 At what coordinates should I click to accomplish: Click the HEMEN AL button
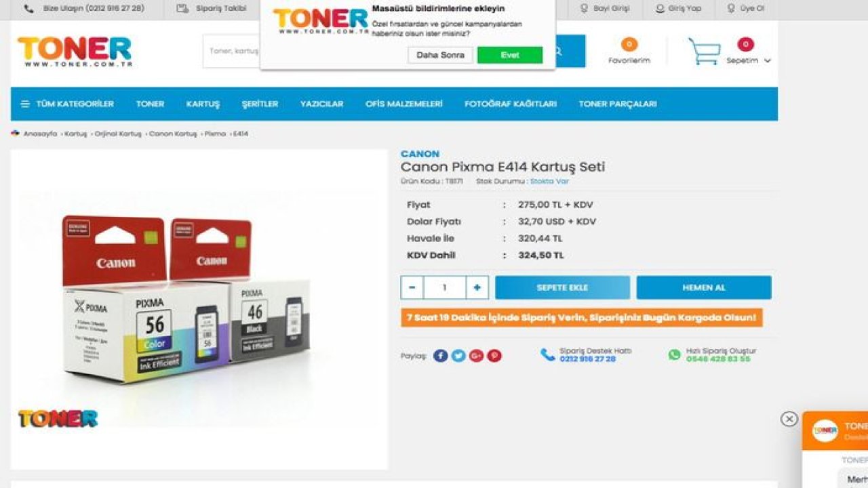point(703,287)
